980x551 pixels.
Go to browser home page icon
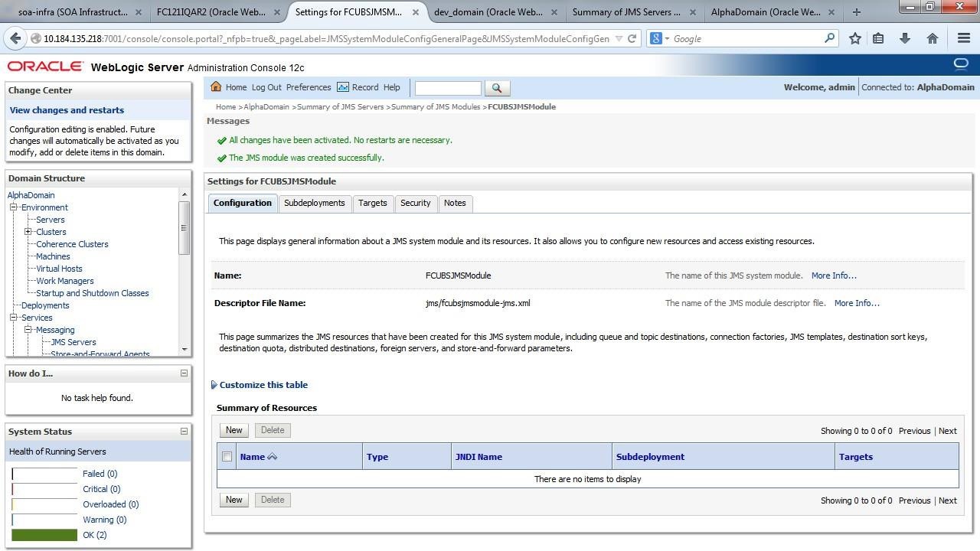932,38
